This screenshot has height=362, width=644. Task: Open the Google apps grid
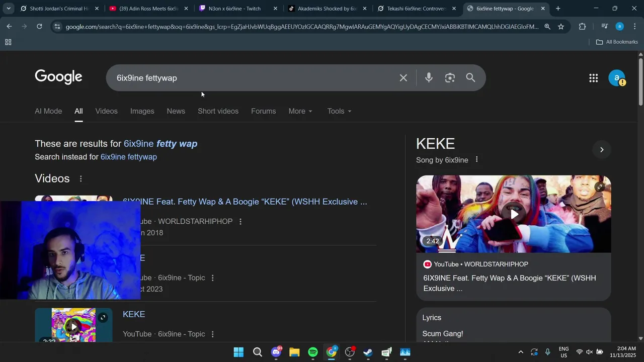tap(593, 78)
